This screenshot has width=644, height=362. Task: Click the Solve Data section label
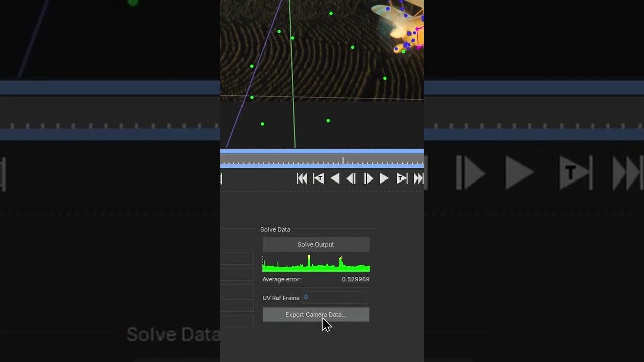[x=275, y=229]
